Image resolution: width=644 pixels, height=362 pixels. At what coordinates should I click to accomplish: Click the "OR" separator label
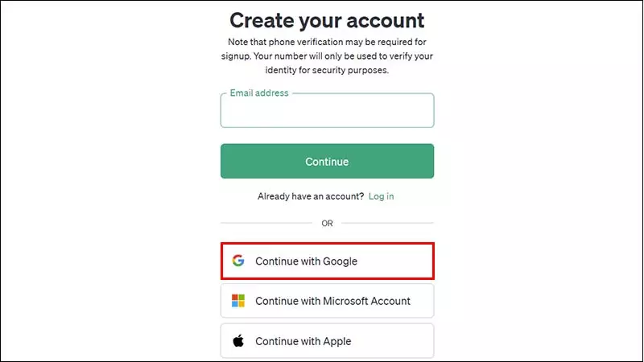click(328, 224)
